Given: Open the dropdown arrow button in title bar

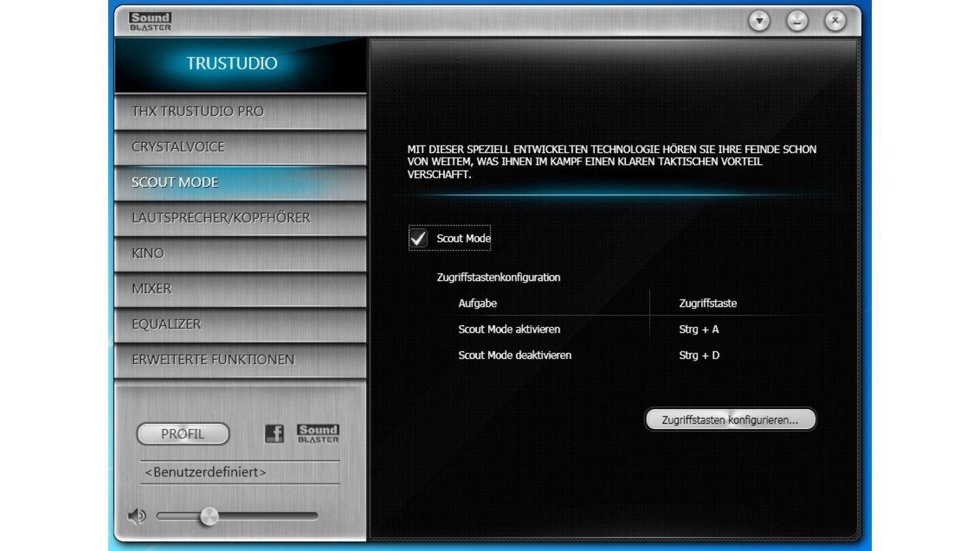Looking at the screenshot, I should point(759,21).
